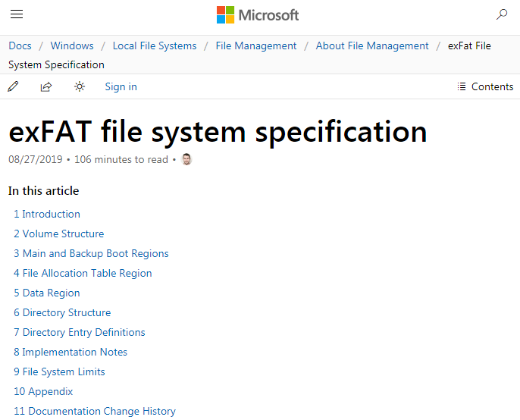
Task: Open the search magnifier icon
Action: point(502,14)
